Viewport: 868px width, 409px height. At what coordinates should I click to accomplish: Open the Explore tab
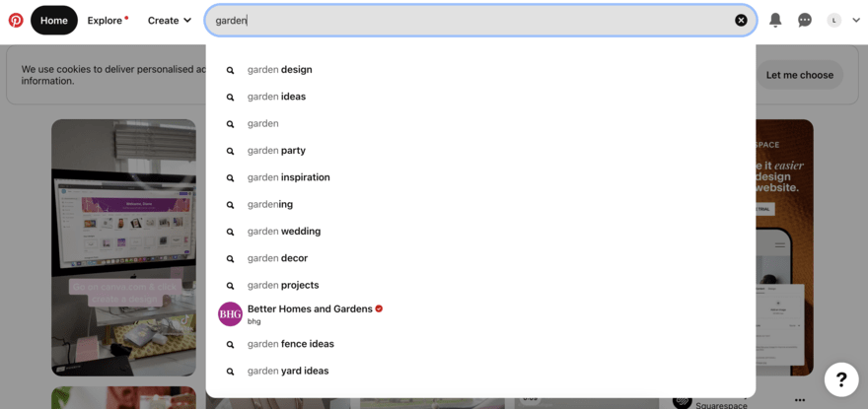coord(107,20)
